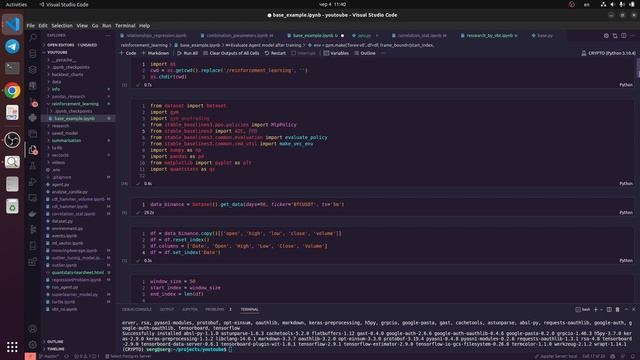Open the Trash from the dock

[x=12, y=206]
